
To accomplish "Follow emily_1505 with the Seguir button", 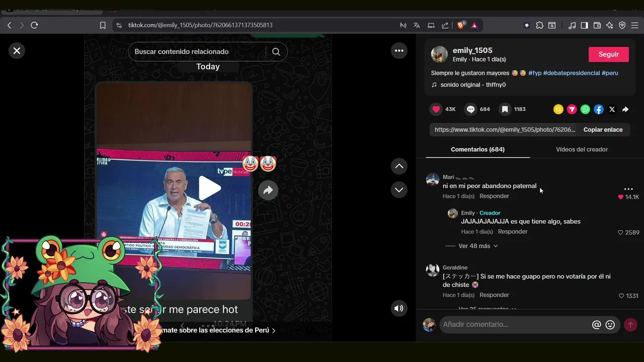I will click(609, 54).
